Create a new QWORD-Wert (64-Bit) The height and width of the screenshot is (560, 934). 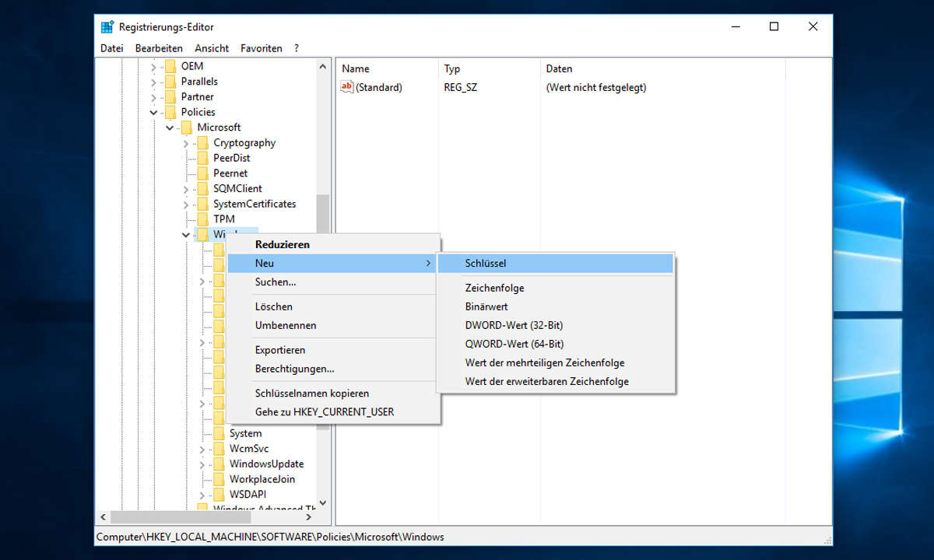[555, 344]
